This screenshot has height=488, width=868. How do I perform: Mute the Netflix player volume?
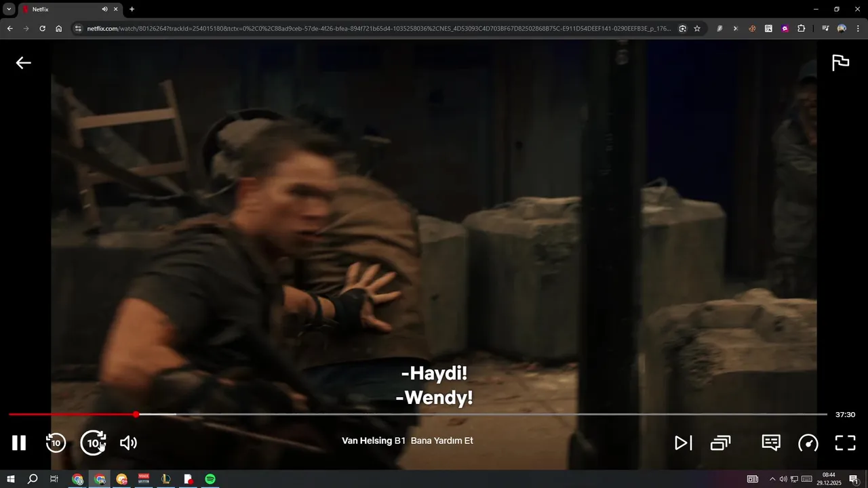[128, 443]
